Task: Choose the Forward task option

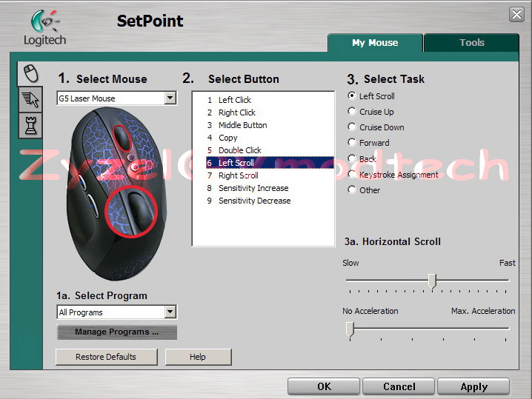Action: click(x=352, y=143)
